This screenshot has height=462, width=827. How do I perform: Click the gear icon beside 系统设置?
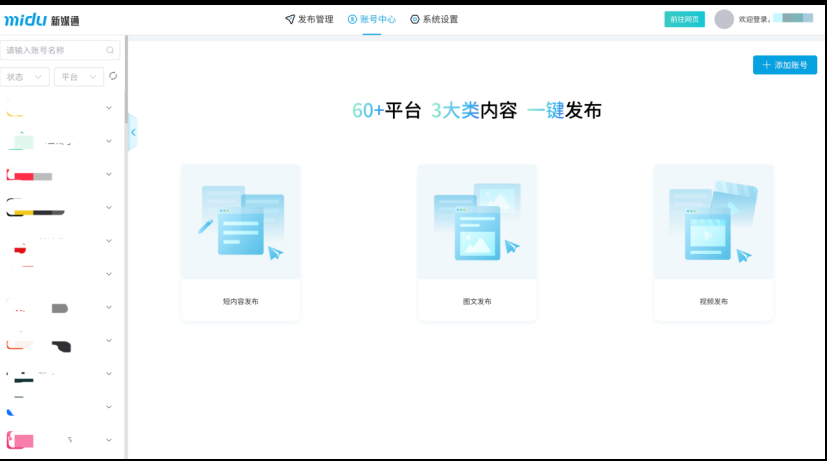click(415, 19)
